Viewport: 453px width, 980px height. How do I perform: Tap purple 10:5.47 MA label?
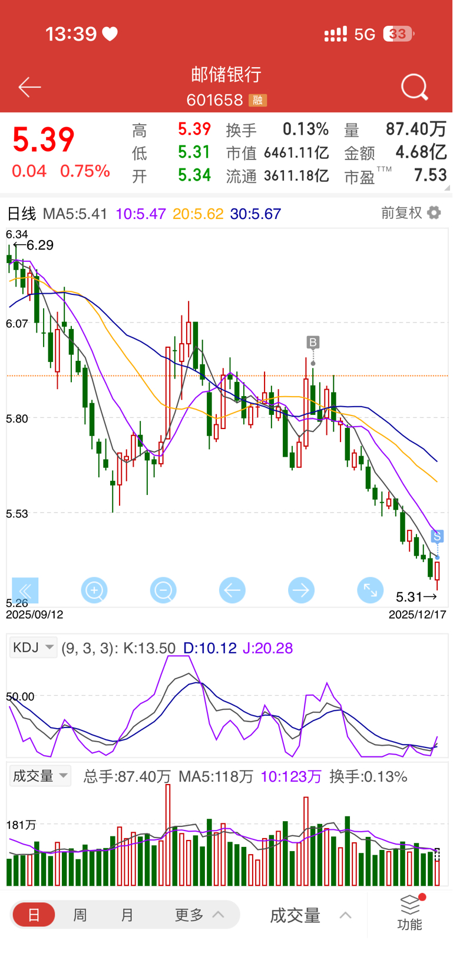tap(141, 214)
